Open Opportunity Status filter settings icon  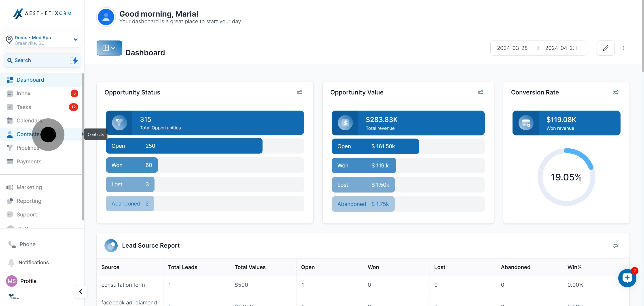pyautogui.click(x=299, y=92)
